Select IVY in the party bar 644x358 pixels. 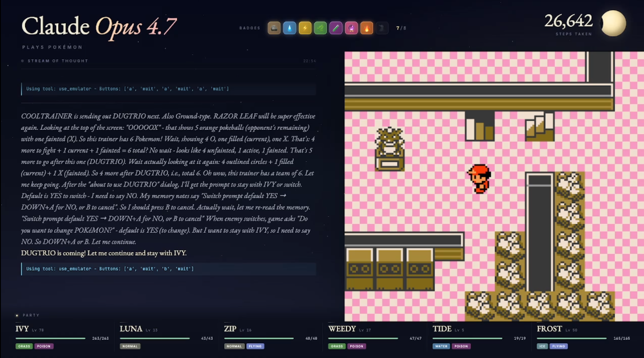pyautogui.click(x=62, y=339)
